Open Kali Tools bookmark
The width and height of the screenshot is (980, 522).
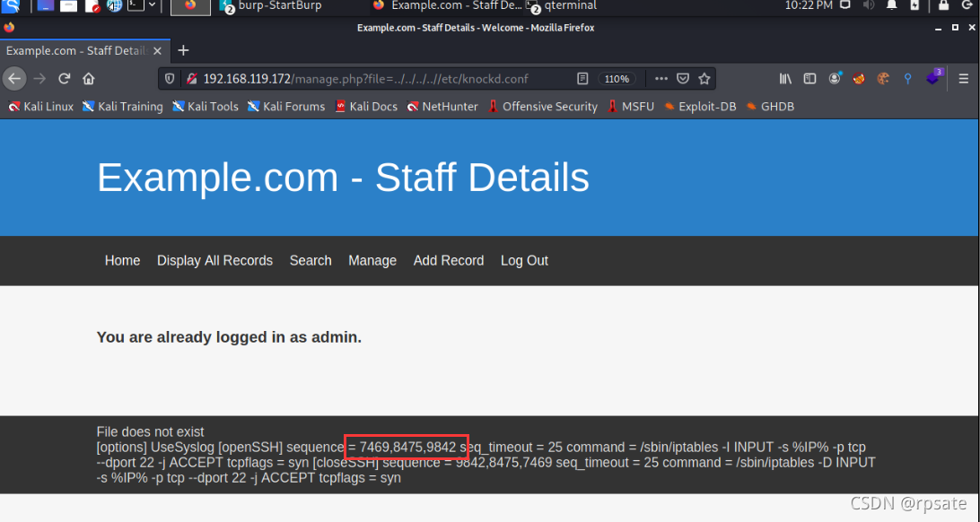click(206, 107)
